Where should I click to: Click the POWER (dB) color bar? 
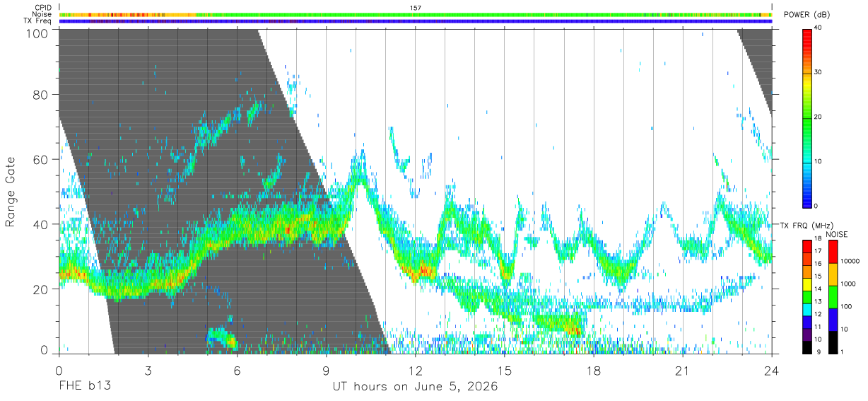coord(807,117)
